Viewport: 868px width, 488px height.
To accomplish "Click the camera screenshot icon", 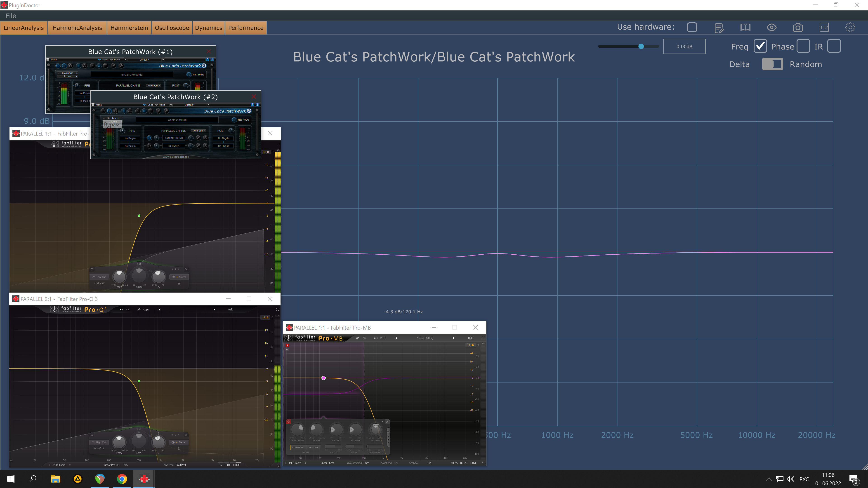I will pos(797,28).
